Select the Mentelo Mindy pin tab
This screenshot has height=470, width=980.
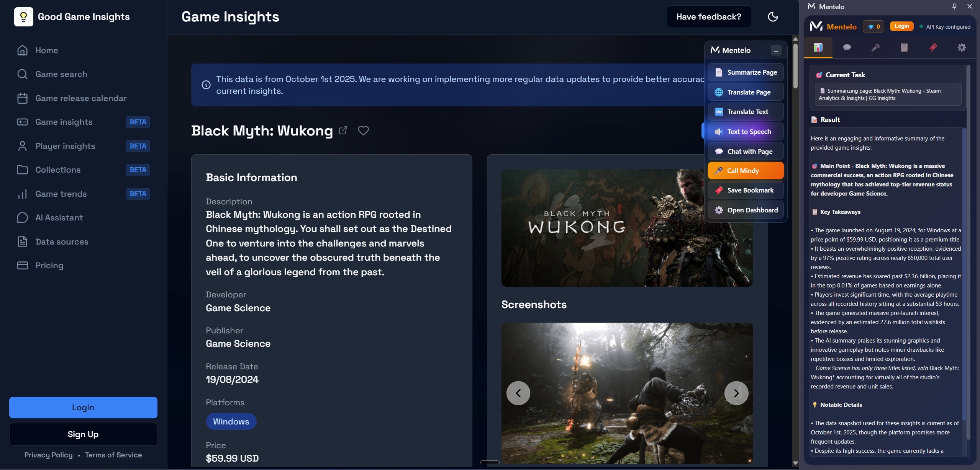(875, 47)
